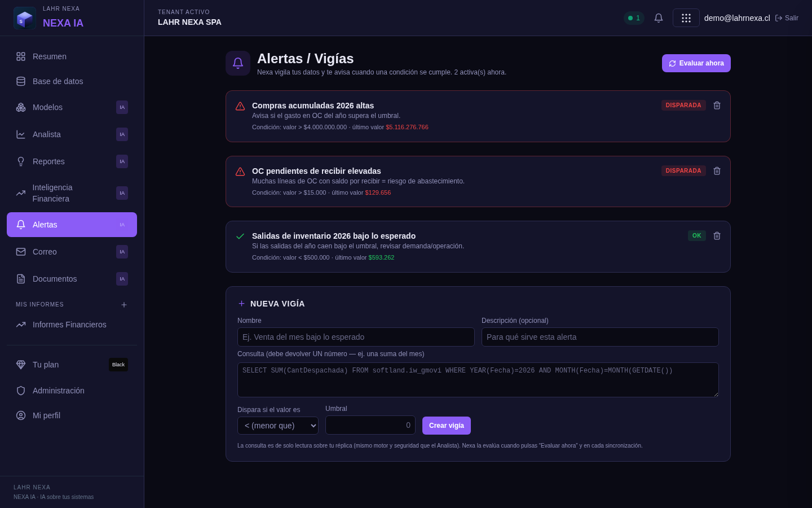The image size is (812, 508).
Task: Open Informes Financieros report
Action: click(72, 325)
